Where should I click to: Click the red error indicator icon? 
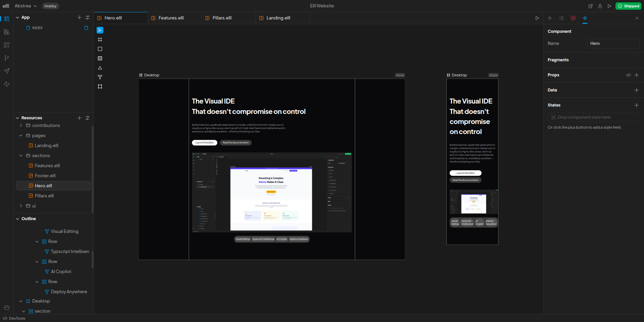pos(573,18)
